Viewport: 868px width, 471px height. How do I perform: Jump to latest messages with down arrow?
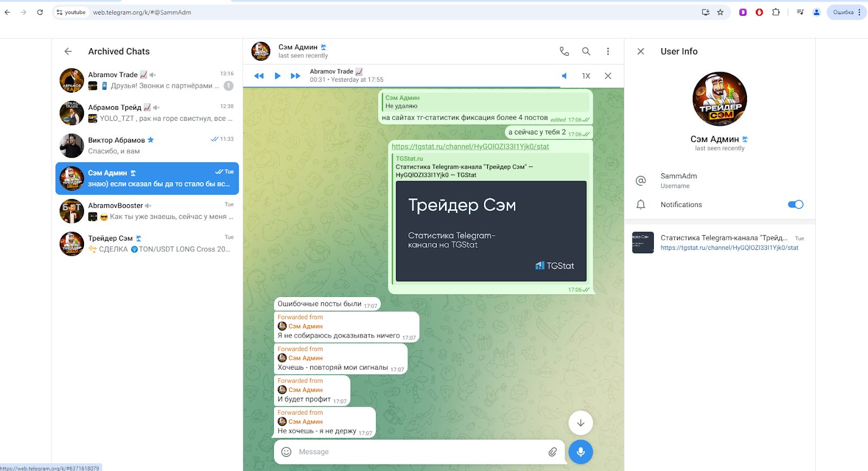tap(580, 423)
